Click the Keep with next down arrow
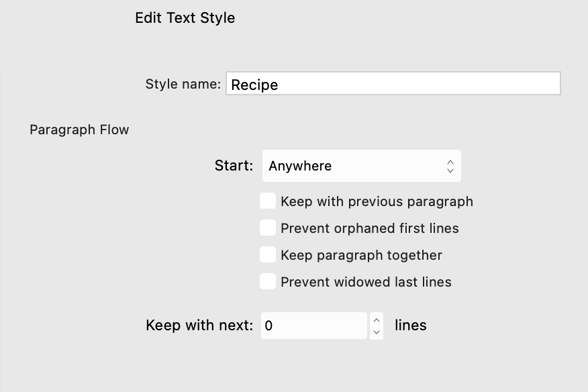Screen dimensions: 588x392 377,330
